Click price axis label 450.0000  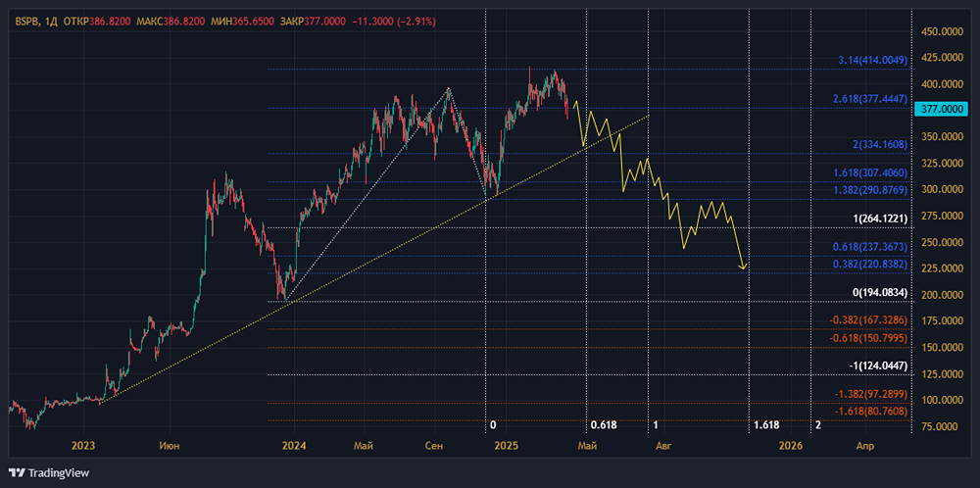coord(943,31)
